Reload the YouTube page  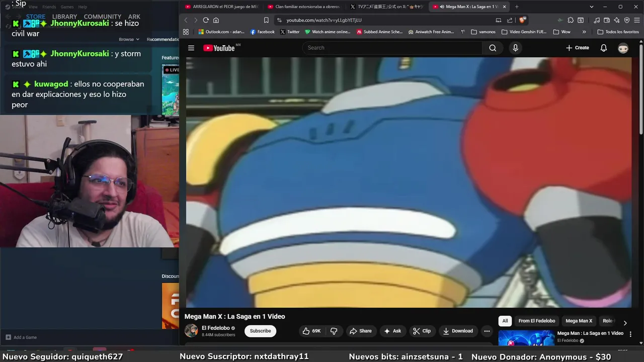click(206, 20)
